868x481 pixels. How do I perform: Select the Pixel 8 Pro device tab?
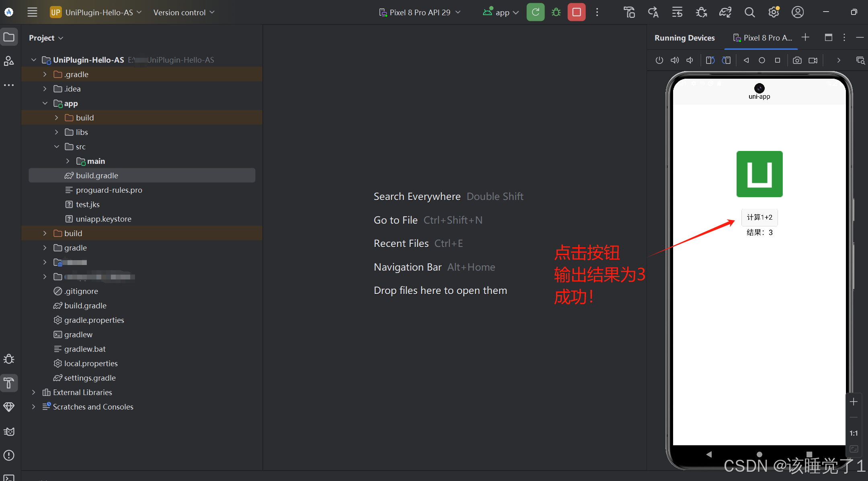[762, 38]
